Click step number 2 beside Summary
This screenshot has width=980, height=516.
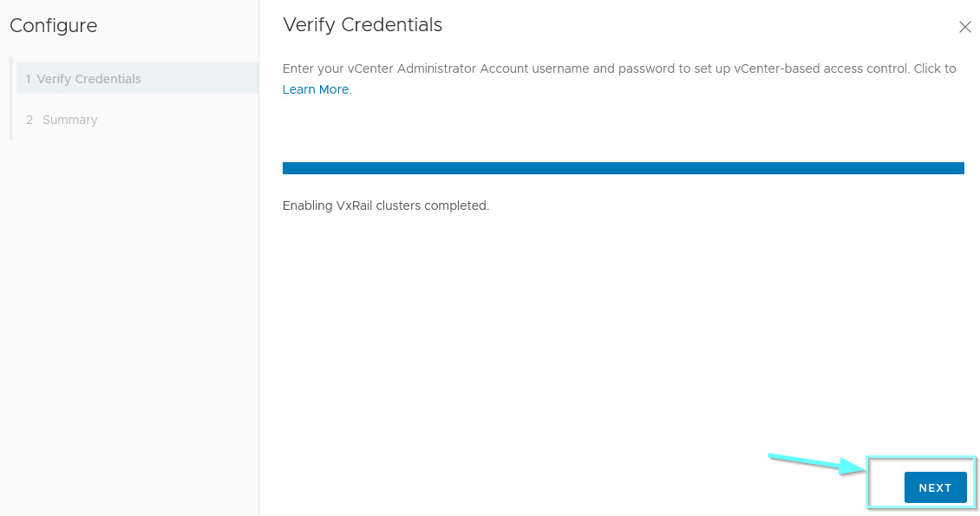29,120
